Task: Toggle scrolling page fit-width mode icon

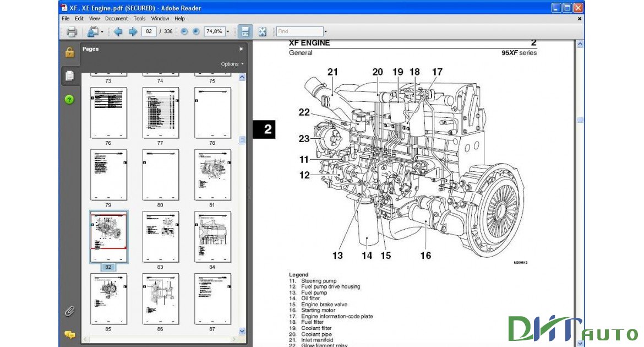Action: [x=245, y=31]
